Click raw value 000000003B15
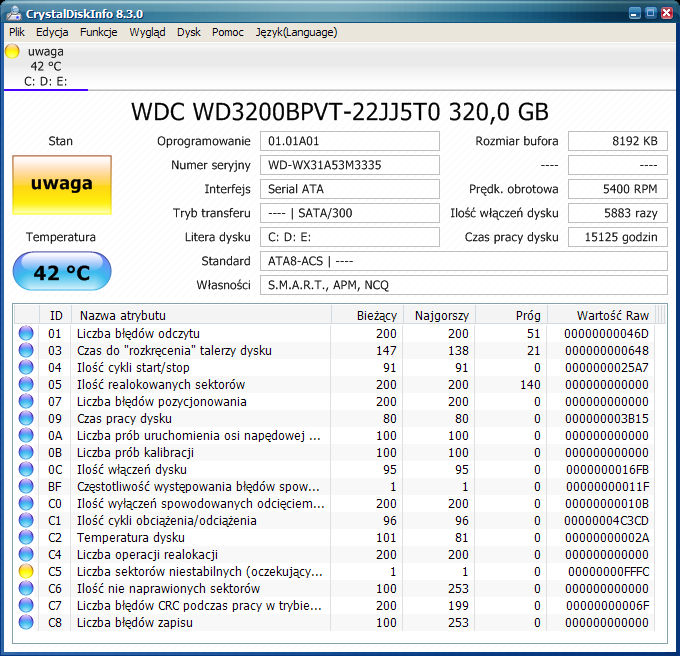Image resolution: width=680 pixels, height=656 pixels. [x=607, y=418]
